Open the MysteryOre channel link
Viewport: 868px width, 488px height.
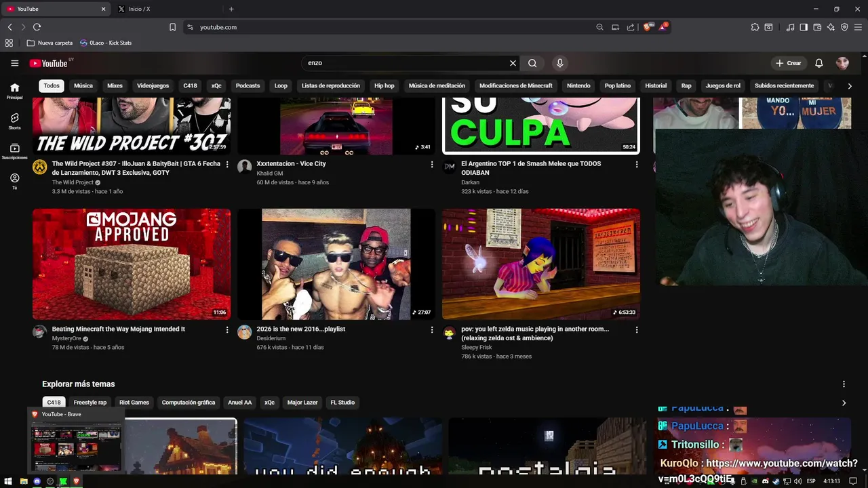point(66,338)
